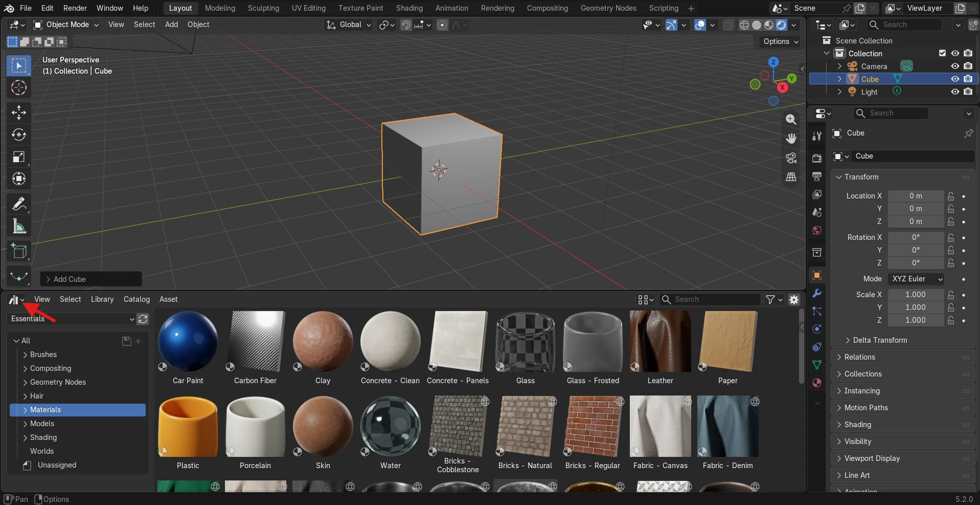Lock Scale Z property
The height and width of the screenshot is (505, 980).
pyautogui.click(x=951, y=320)
